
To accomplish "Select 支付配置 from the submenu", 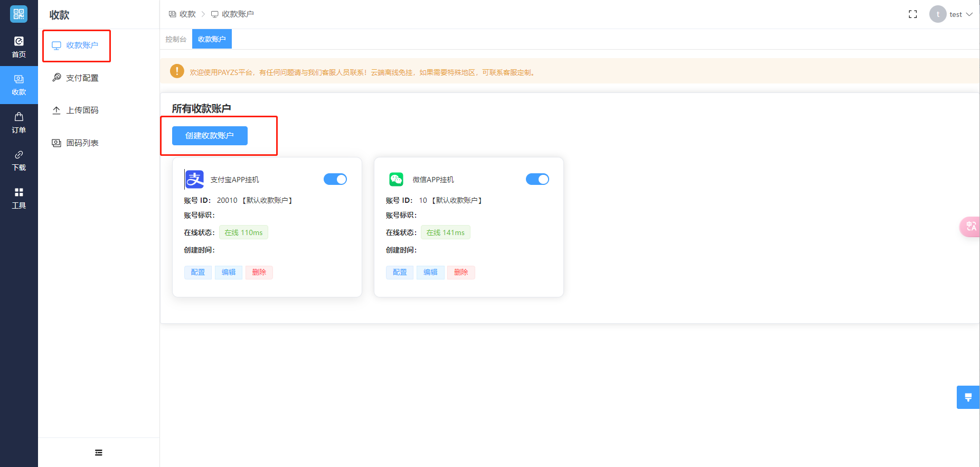I will 82,78.
